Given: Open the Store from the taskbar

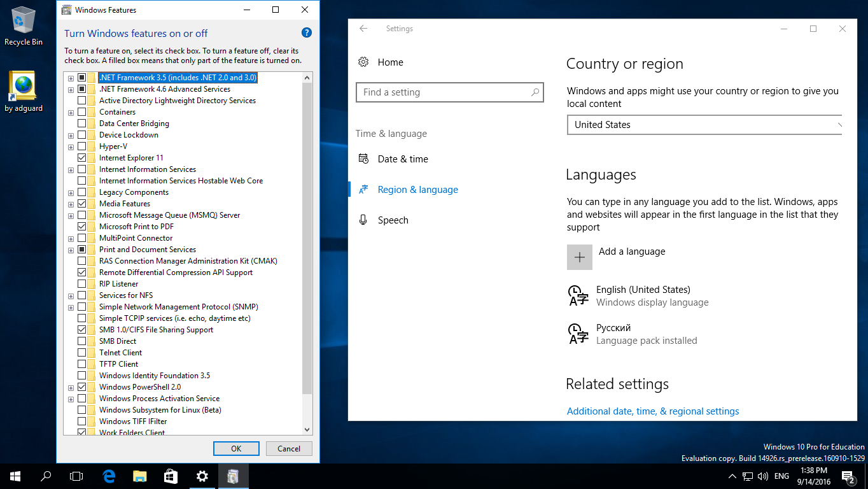Looking at the screenshot, I should coord(171,476).
